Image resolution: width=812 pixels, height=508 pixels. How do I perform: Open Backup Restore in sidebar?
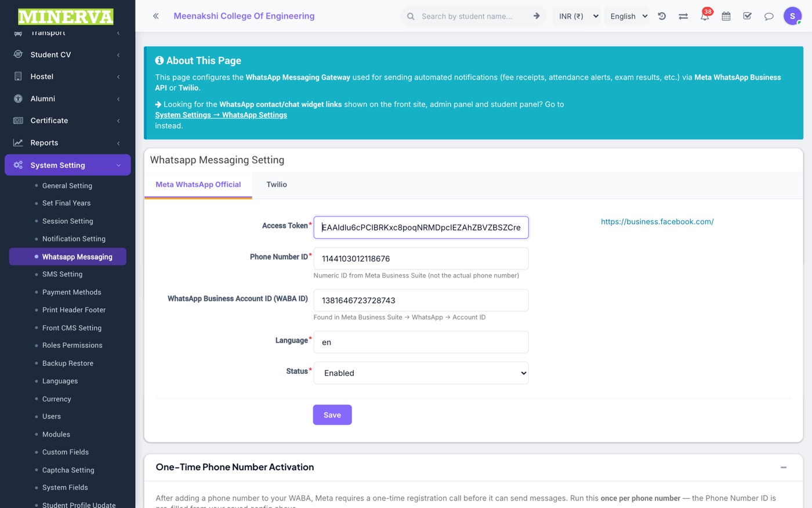(68, 363)
